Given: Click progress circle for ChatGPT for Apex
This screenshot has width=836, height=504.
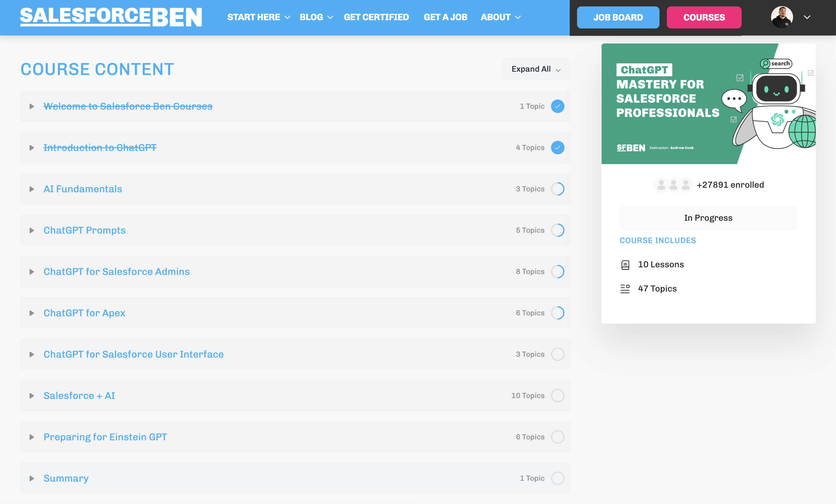Looking at the screenshot, I should (x=557, y=313).
